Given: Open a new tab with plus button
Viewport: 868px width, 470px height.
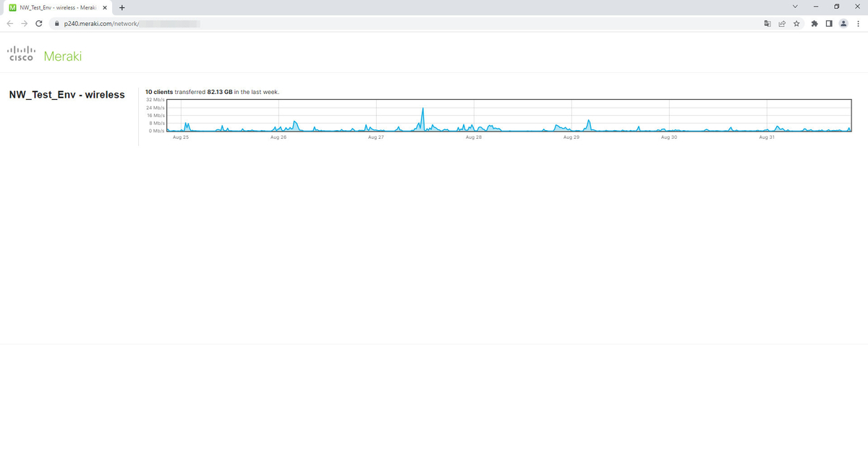Looking at the screenshot, I should click(122, 8).
